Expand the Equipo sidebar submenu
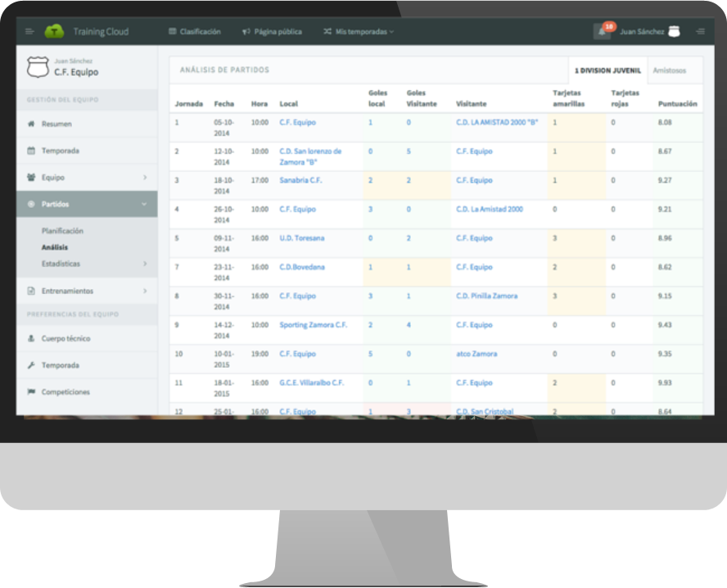Screen dimensions: 727x588 point(145,178)
